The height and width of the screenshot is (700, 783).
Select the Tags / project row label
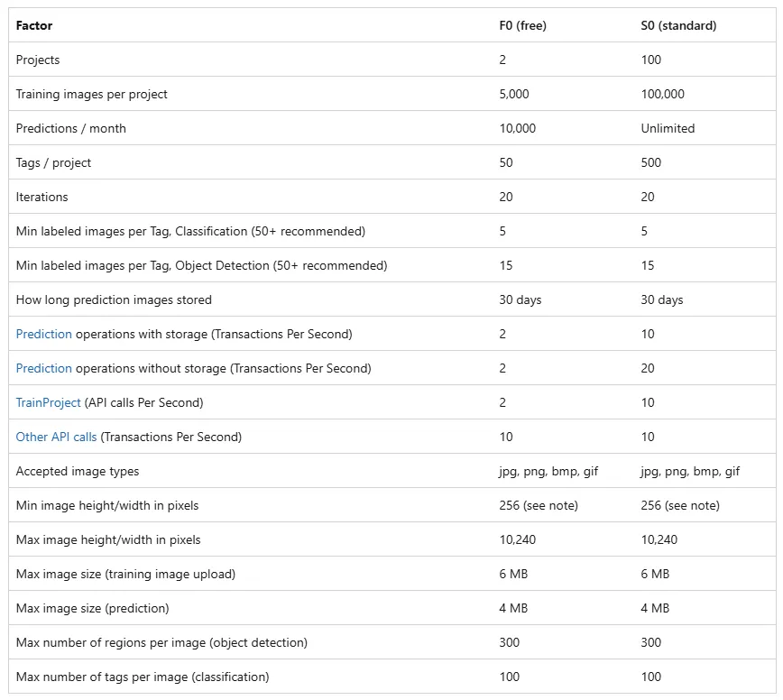point(53,162)
